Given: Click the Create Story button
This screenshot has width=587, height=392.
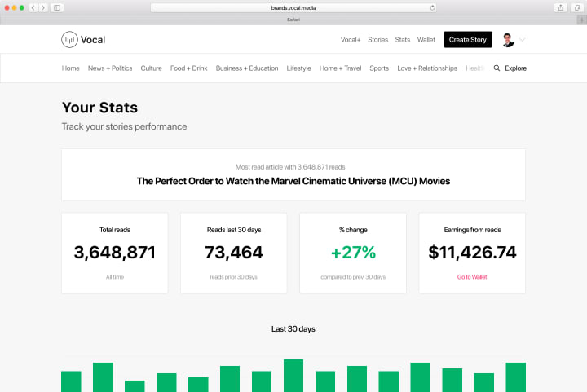Looking at the screenshot, I should coord(468,40).
